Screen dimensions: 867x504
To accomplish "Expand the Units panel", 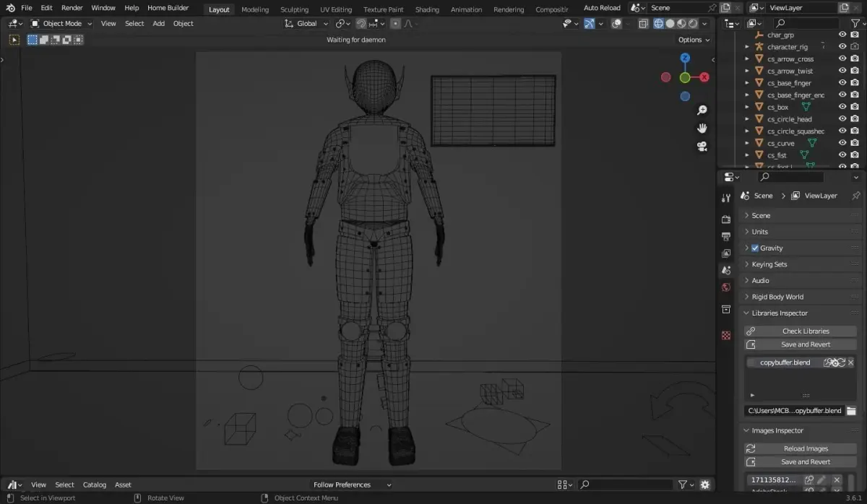I will click(x=801, y=232).
